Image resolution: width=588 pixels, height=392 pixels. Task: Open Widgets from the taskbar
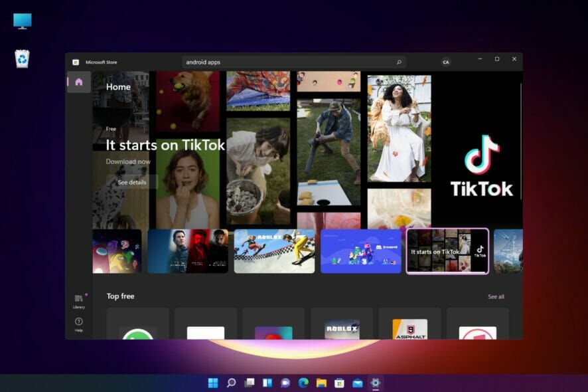(267, 383)
